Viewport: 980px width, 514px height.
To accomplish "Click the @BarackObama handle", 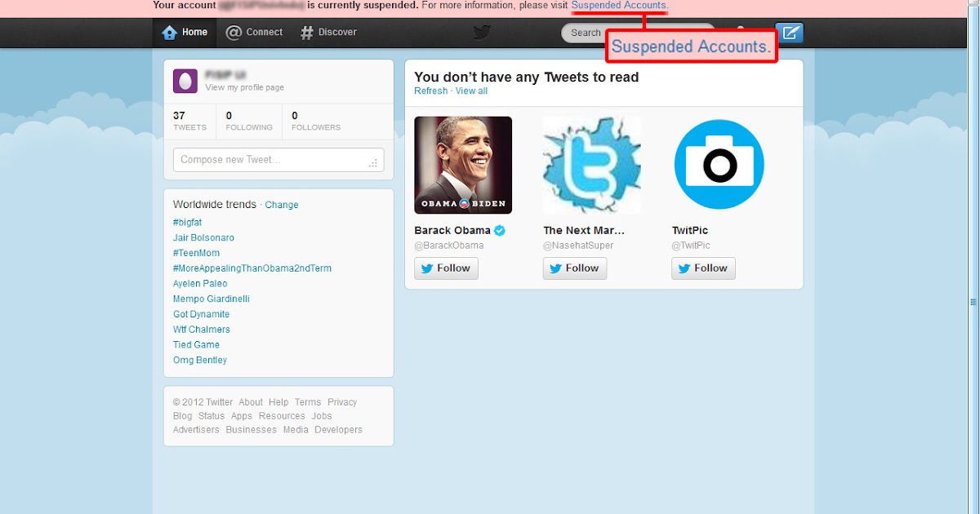I will point(449,246).
